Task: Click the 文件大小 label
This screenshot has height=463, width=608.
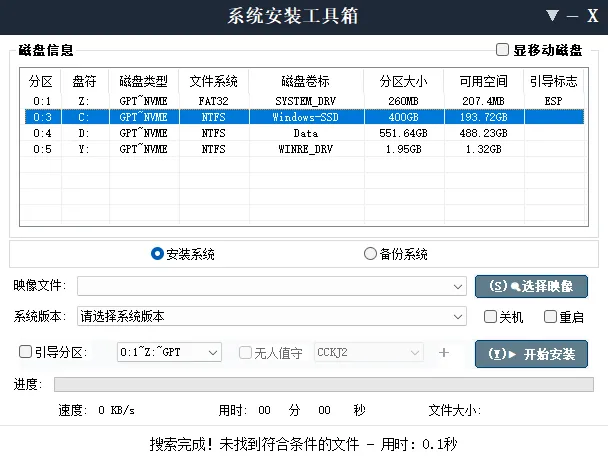Action: coord(454,410)
